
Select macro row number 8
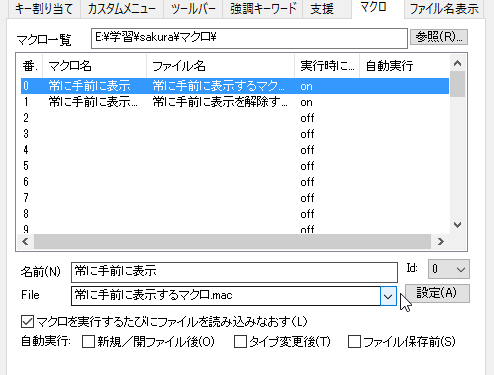tap(235, 214)
